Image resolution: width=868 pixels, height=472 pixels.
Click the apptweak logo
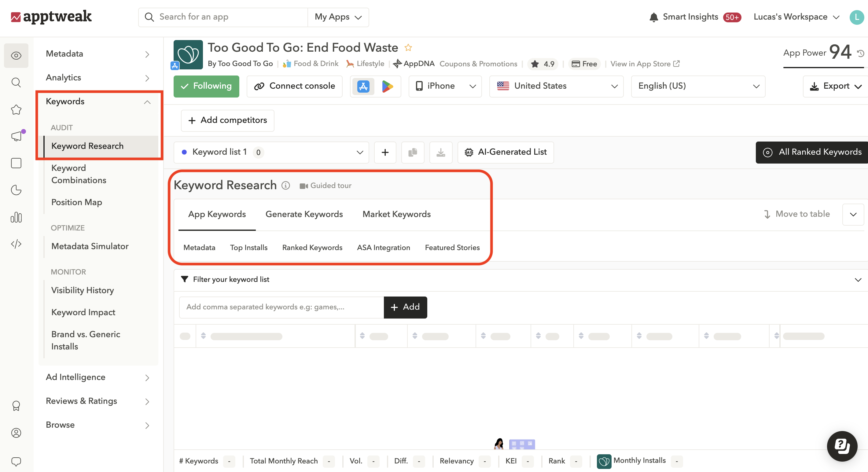click(x=51, y=17)
